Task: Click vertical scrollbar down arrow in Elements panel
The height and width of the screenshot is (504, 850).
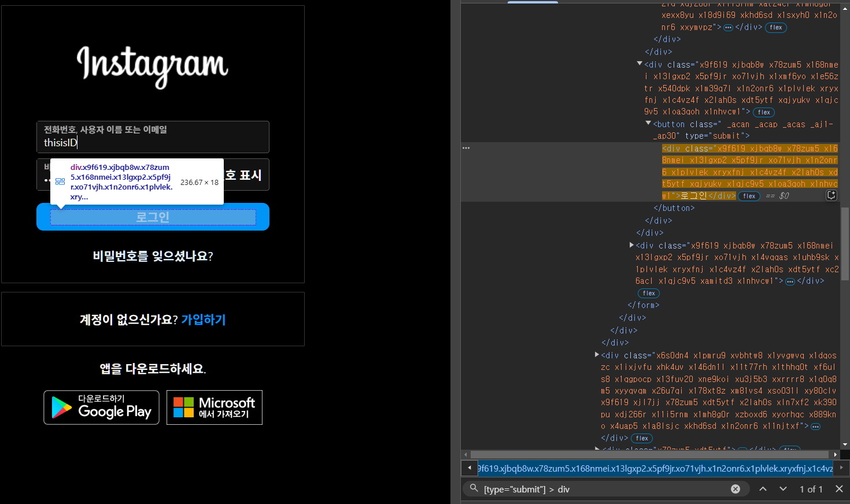Action: click(x=845, y=444)
